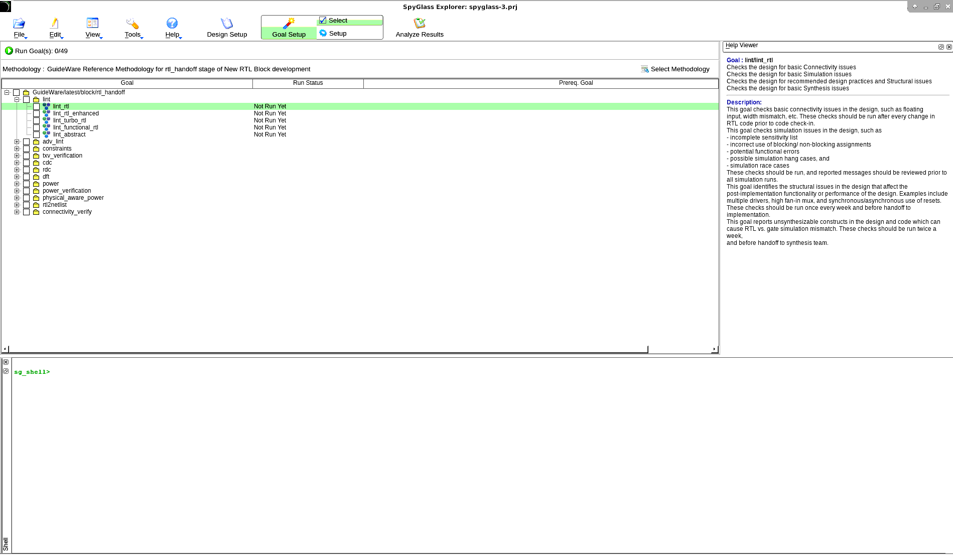Image resolution: width=953 pixels, height=560 pixels.
Task: Enable the lint_abstract goal checkbox
Action: coord(37,134)
